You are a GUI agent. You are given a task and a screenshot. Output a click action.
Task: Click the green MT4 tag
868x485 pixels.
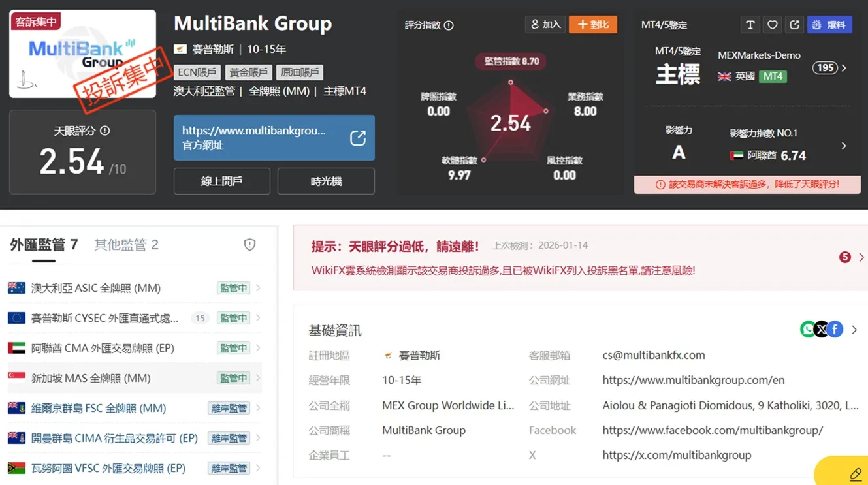773,76
